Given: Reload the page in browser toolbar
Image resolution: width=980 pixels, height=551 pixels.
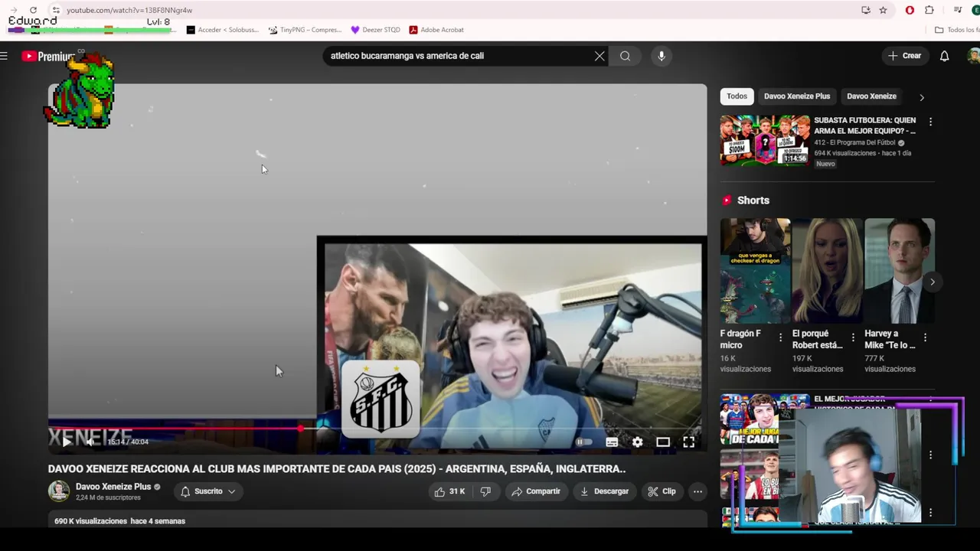Looking at the screenshot, I should [33, 10].
